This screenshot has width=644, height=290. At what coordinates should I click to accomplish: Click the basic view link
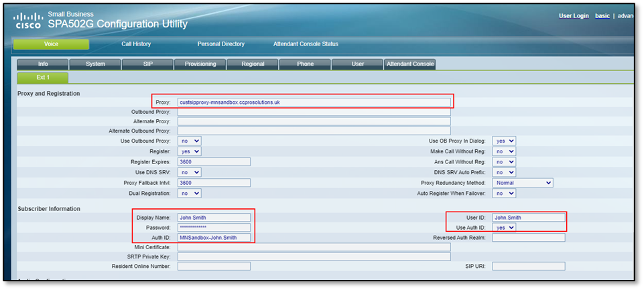click(x=602, y=16)
